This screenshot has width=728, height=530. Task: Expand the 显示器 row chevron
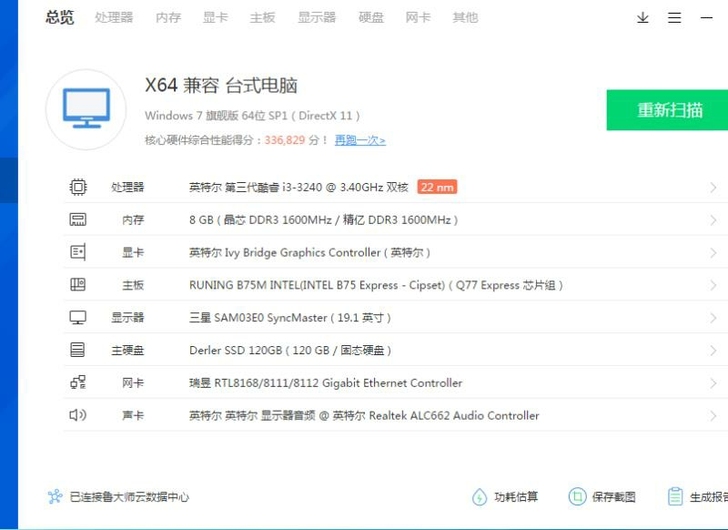click(713, 318)
